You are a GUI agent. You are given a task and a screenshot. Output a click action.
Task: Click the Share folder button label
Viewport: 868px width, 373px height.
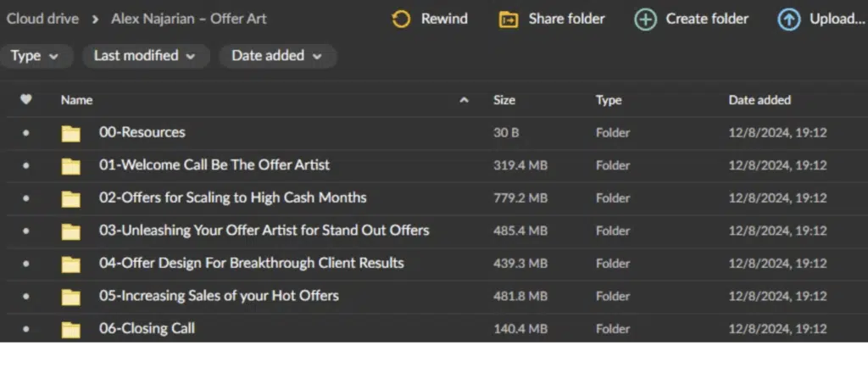[567, 19]
